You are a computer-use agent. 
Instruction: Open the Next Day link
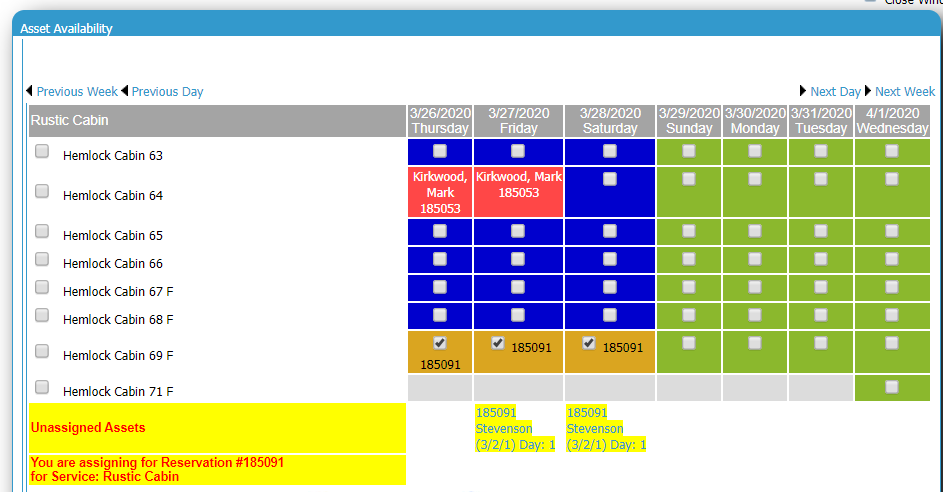point(835,91)
